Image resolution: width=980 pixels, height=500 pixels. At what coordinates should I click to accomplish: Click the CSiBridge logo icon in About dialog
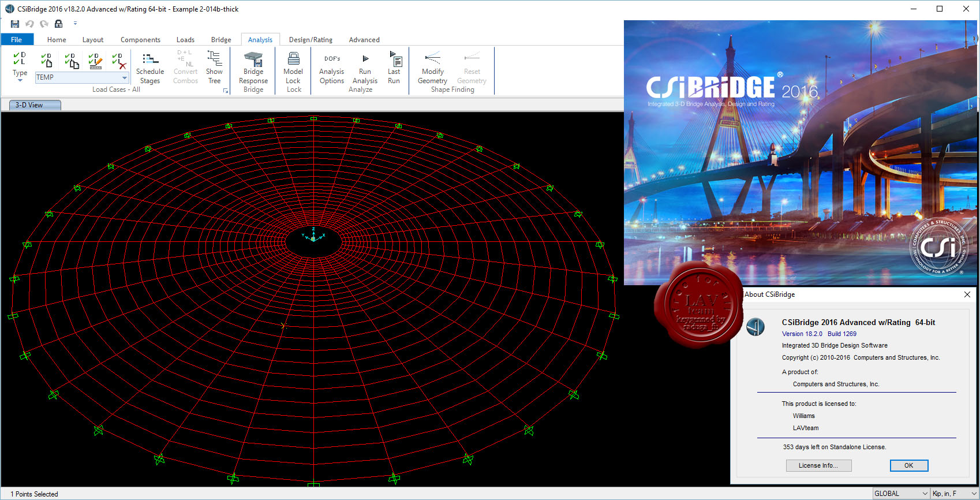click(755, 327)
